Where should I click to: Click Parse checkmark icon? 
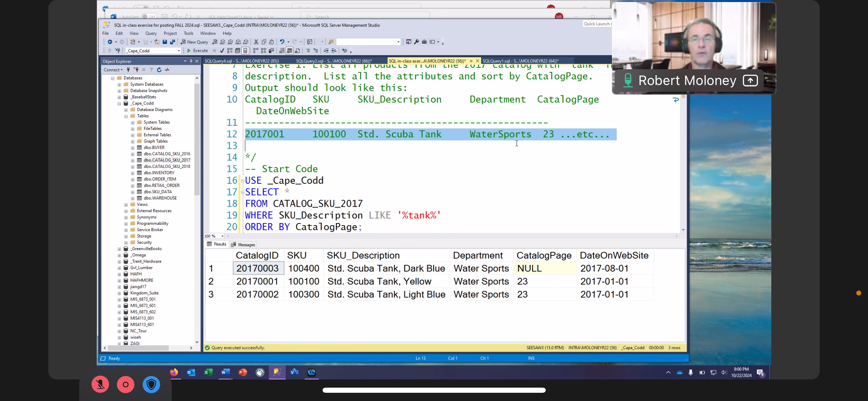[x=222, y=51]
